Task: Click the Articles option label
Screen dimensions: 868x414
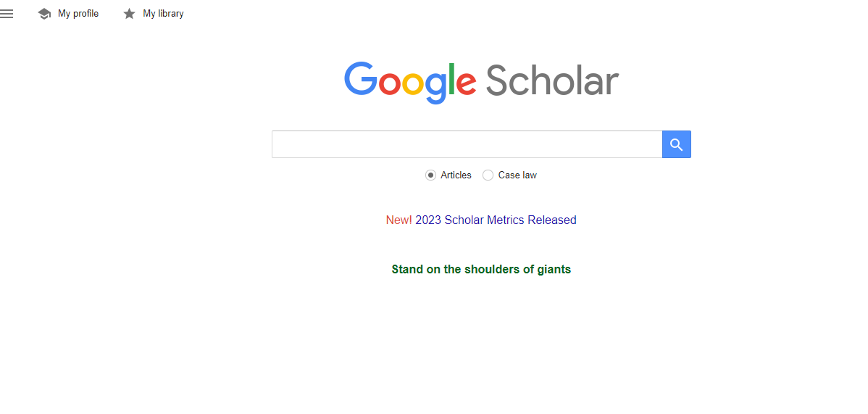Action: pos(456,175)
